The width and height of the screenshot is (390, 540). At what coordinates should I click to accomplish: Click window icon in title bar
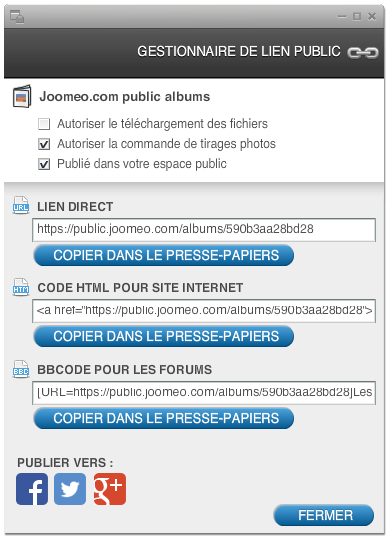click(x=17, y=16)
